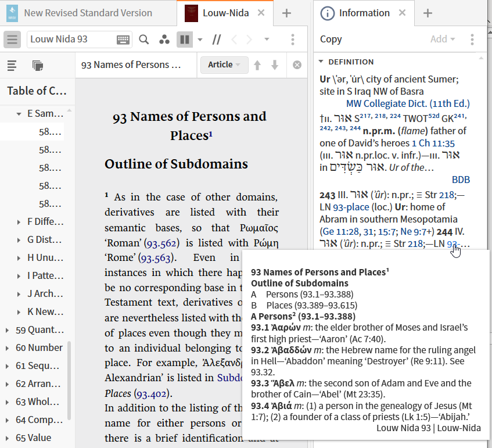This screenshot has width=492, height=448.
Task: Open the panel menu hamburger button
Action: click(x=12, y=40)
